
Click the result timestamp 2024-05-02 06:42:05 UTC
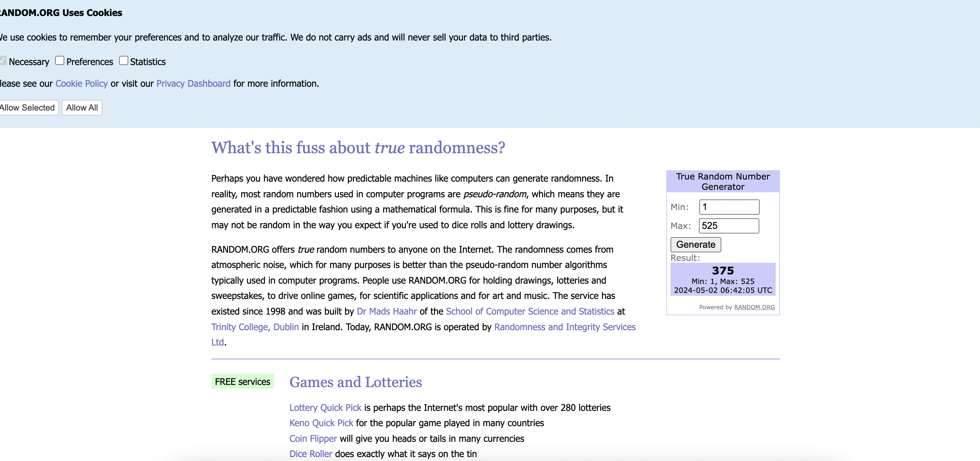(x=723, y=290)
